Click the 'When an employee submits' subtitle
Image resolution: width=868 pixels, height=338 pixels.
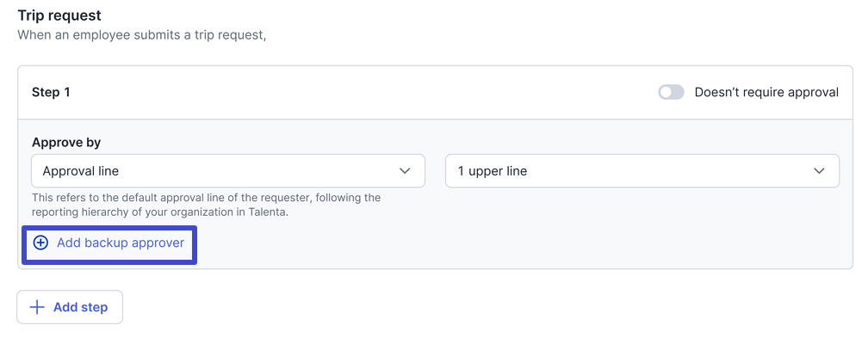click(142, 35)
